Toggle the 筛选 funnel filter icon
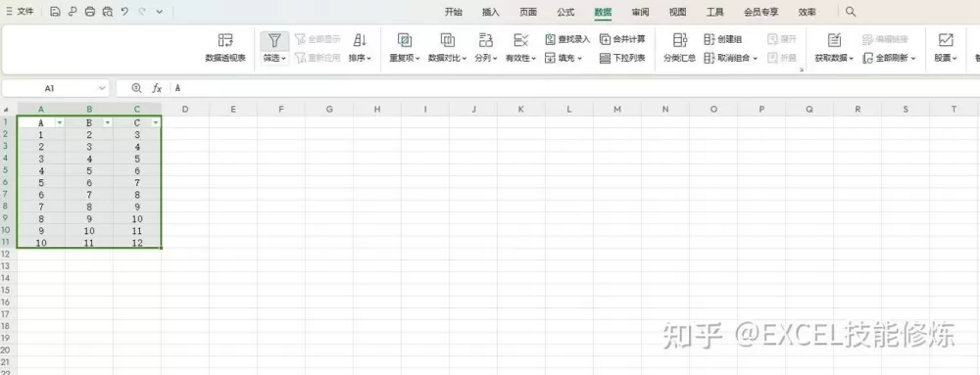 274,40
